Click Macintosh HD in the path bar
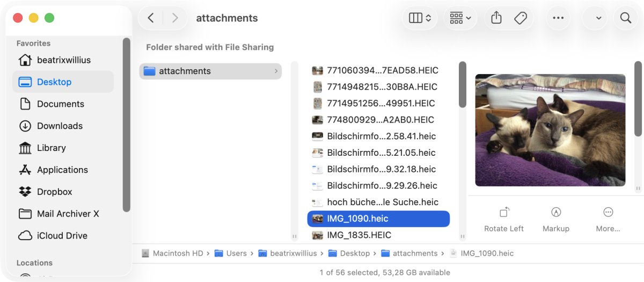Viewport: 644px width, 282px height. 172,253
